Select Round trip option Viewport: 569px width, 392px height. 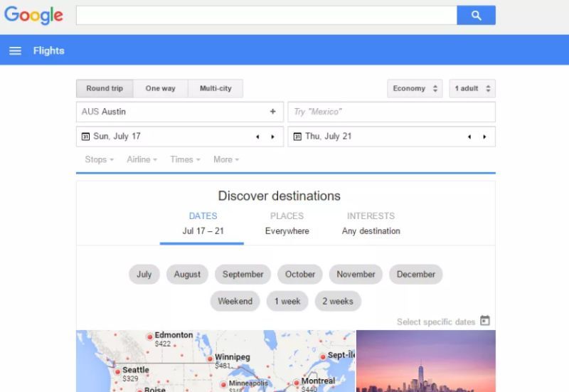coord(105,88)
